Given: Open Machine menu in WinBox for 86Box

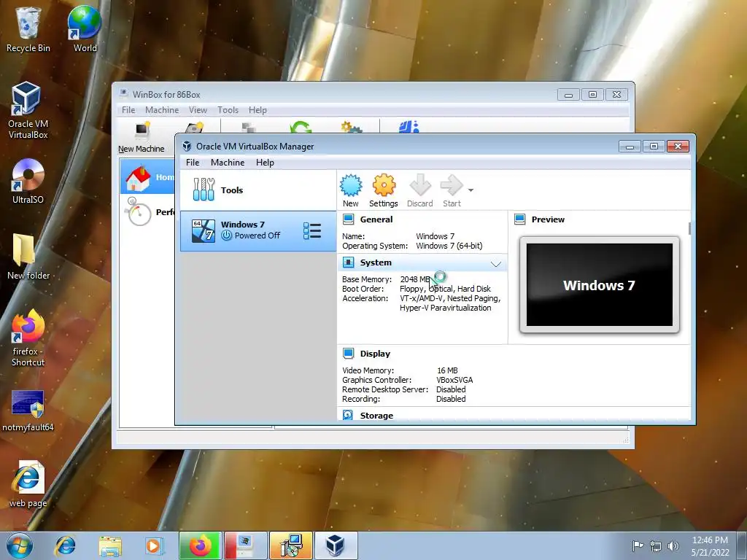Looking at the screenshot, I should [162, 110].
